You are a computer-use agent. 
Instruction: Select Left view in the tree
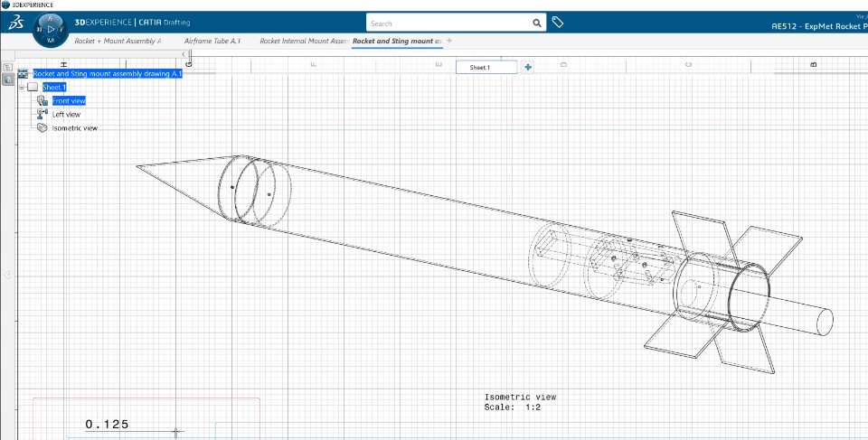point(66,115)
